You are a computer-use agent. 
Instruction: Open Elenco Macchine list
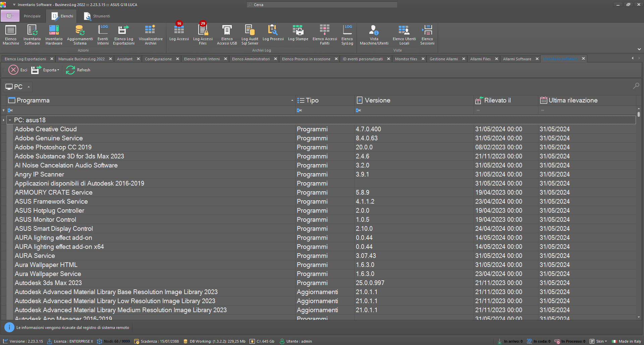tap(11, 35)
